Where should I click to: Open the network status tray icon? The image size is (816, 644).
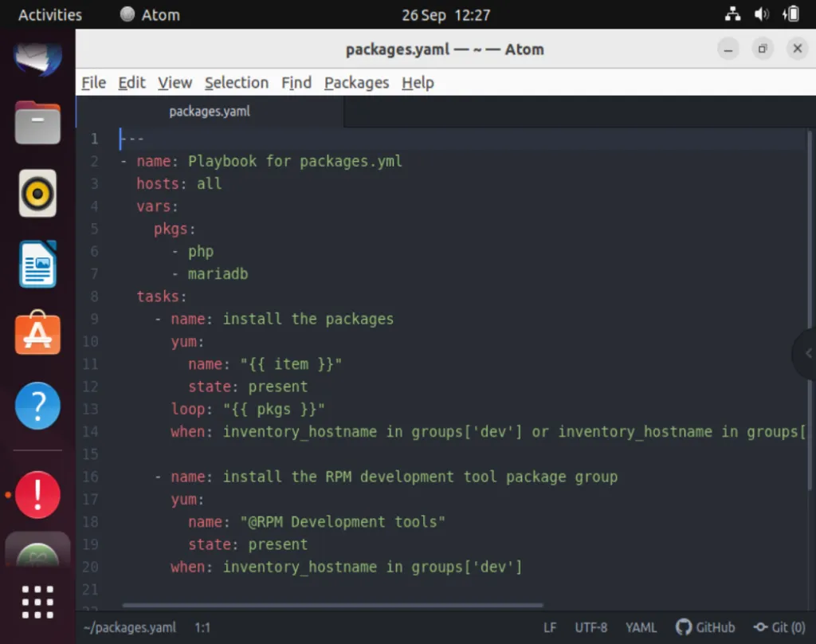733,14
